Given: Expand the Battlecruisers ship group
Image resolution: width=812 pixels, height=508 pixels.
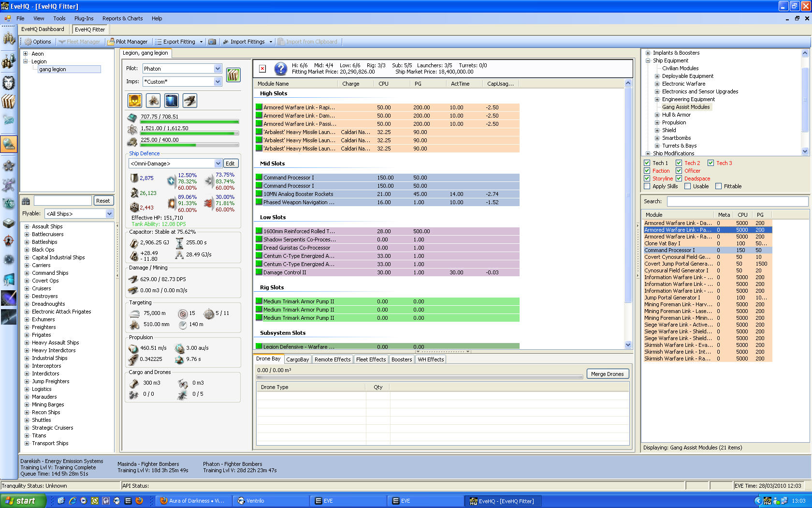Looking at the screenshot, I should coord(27,234).
